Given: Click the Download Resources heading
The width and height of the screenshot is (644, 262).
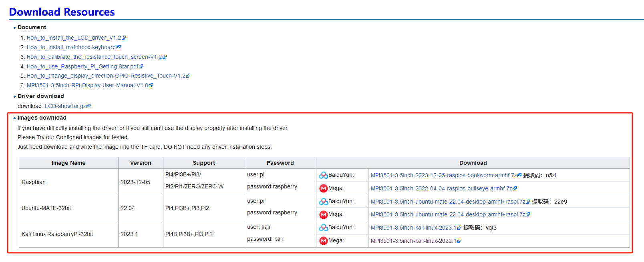Looking at the screenshot, I should (62, 12).
